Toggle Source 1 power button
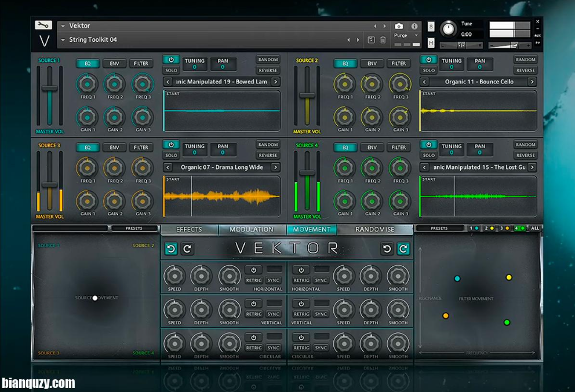Screen dimensions: 575x392 [171, 60]
